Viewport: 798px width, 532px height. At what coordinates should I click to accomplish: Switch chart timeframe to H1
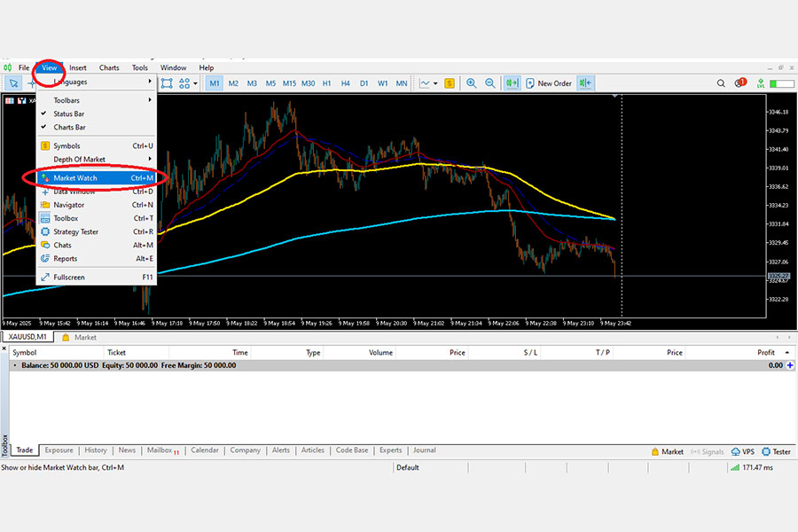(x=326, y=83)
